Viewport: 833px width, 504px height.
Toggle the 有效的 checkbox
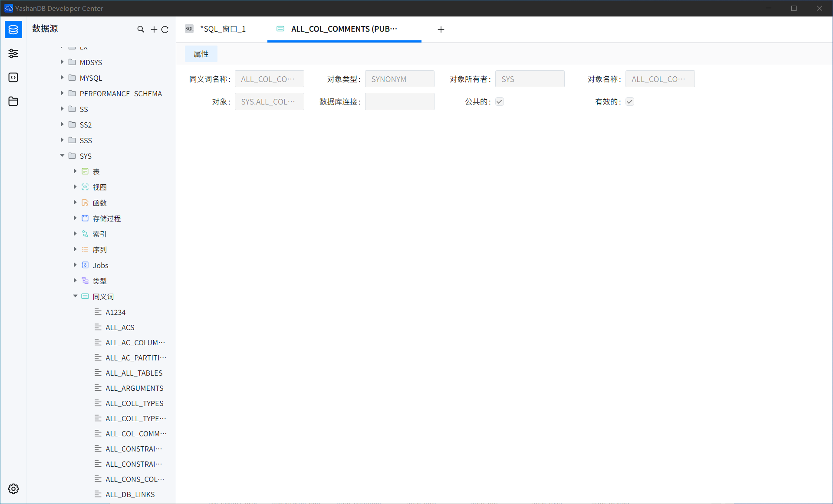tap(630, 101)
